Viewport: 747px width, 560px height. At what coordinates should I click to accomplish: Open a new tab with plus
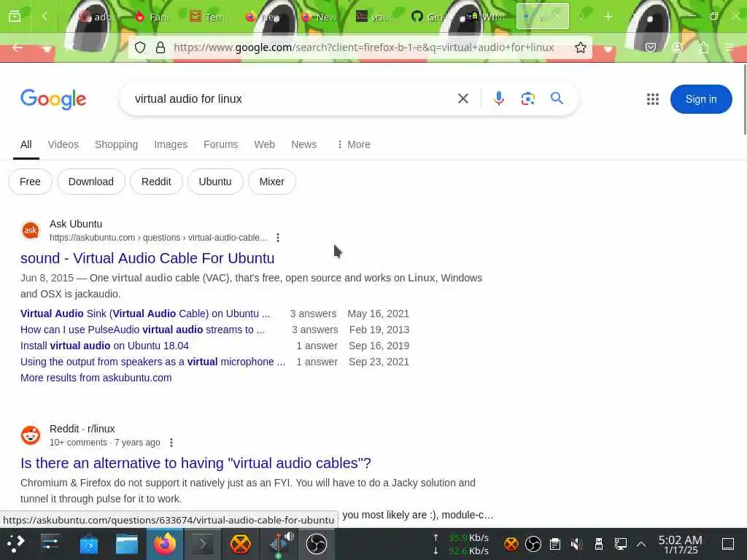coord(608,17)
